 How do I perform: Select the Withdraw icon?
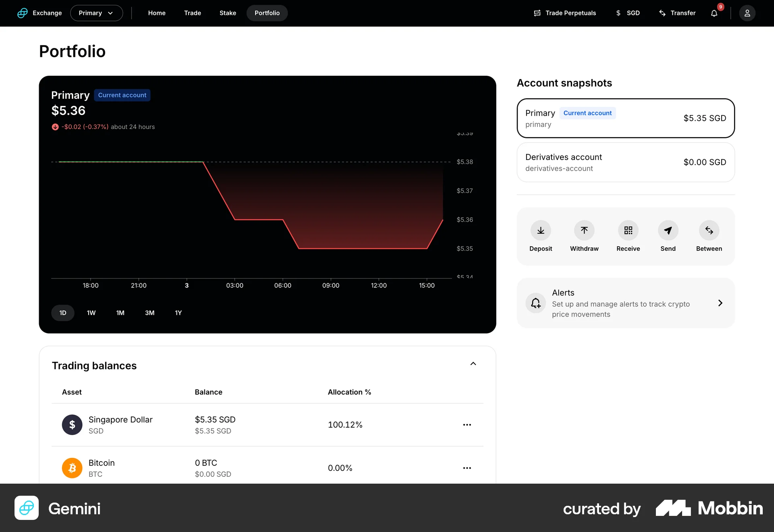click(x=584, y=230)
